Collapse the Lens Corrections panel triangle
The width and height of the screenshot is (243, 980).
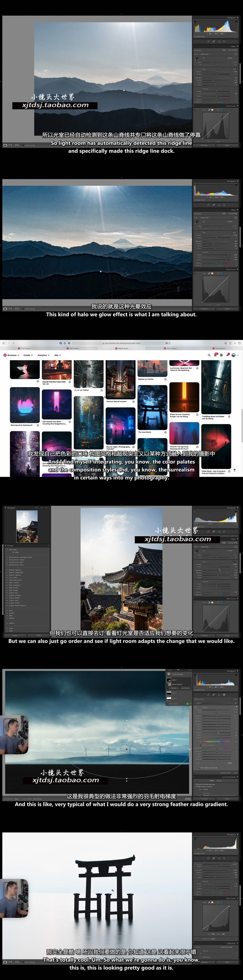tap(237, 777)
